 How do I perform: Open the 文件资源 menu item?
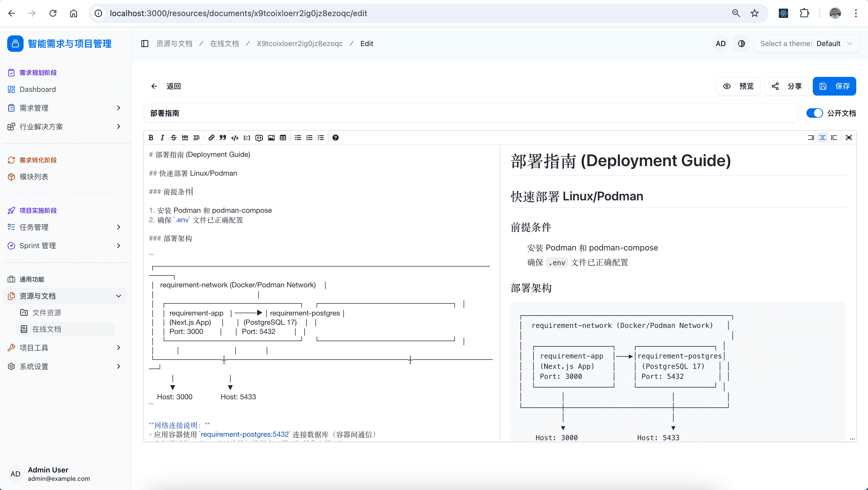click(47, 313)
